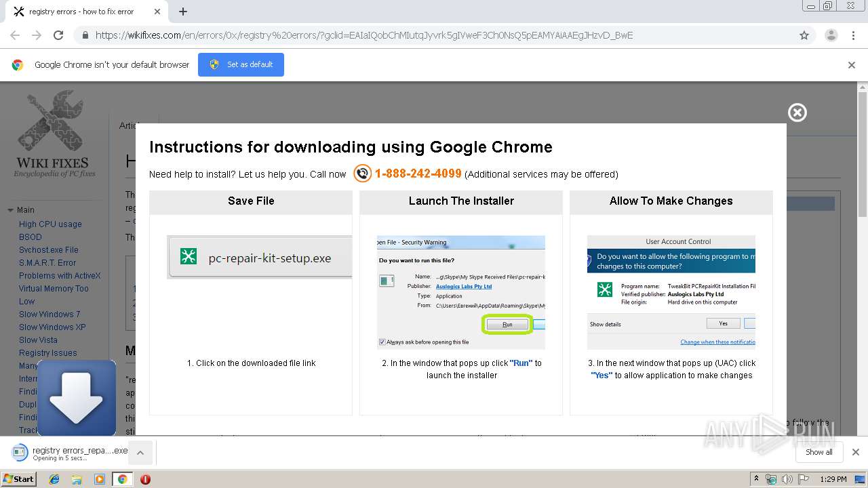Open Problems with ActiveX link
Image resolution: width=868 pixels, height=488 pixels.
(60, 276)
